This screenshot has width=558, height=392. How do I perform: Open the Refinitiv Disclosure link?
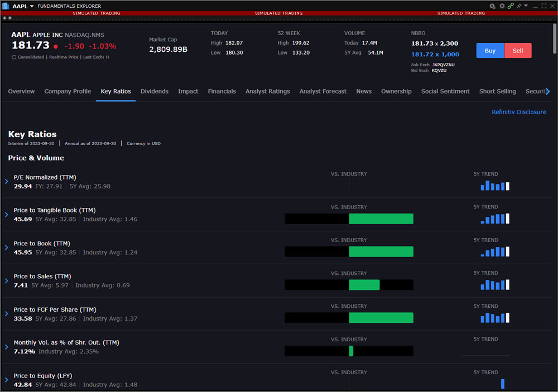click(x=519, y=112)
